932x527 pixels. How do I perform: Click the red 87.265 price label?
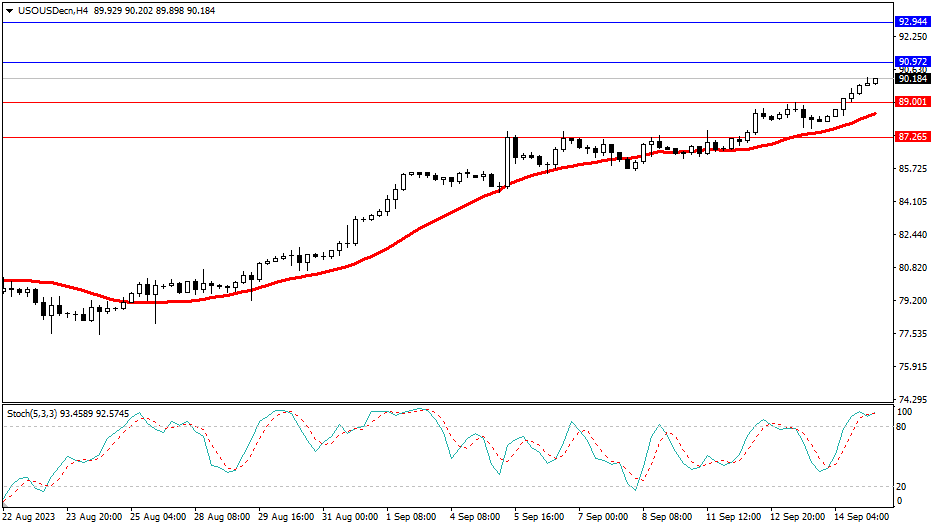[x=912, y=137]
